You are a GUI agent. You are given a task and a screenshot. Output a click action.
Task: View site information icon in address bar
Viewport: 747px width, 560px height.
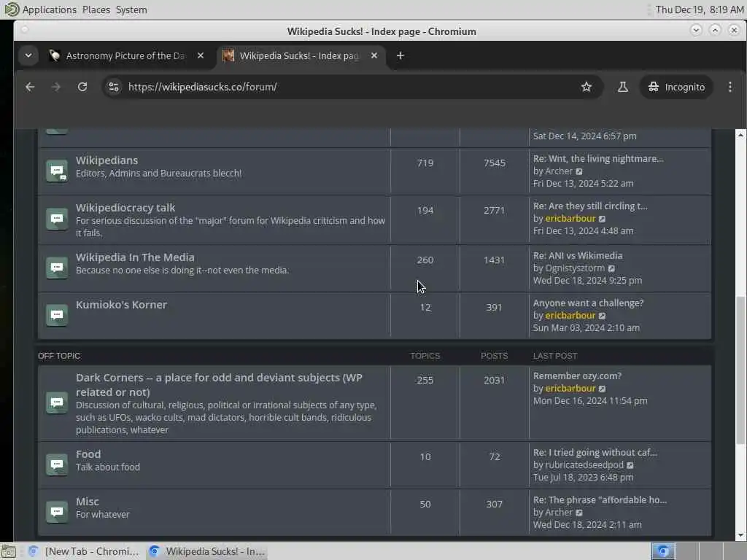(114, 87)
